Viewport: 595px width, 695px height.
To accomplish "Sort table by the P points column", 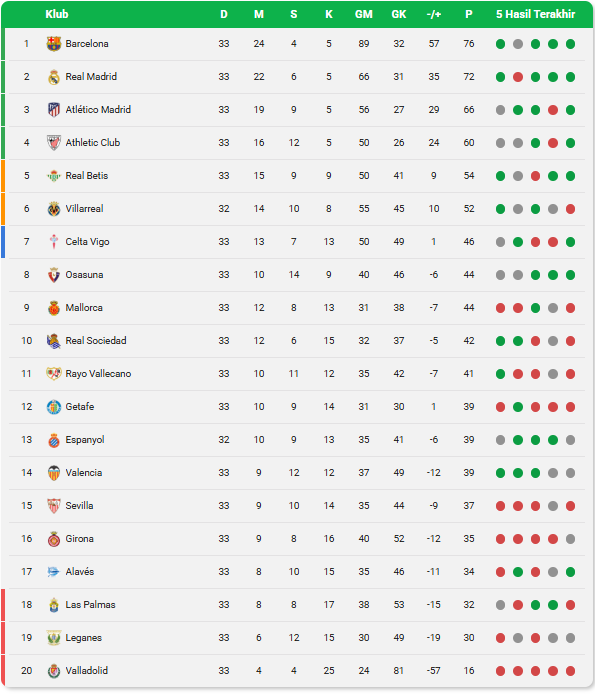I will pyautogui.click(x=469, y=14).
